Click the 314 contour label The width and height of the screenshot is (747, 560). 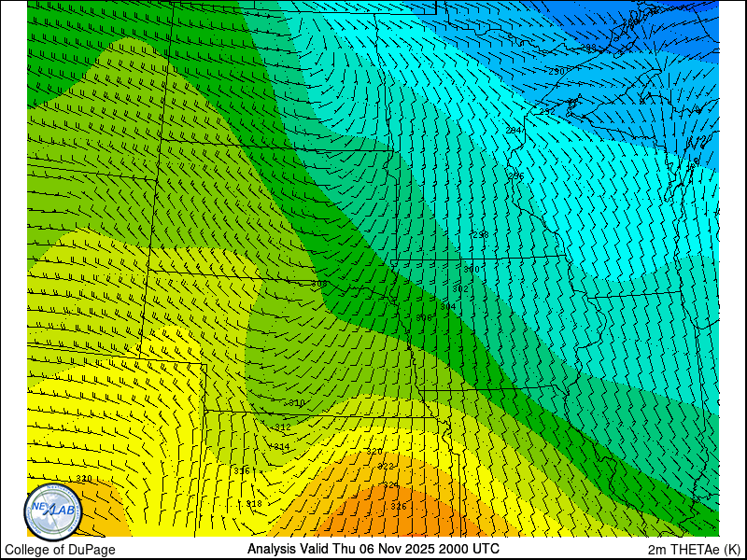click(x=281, y=447)
